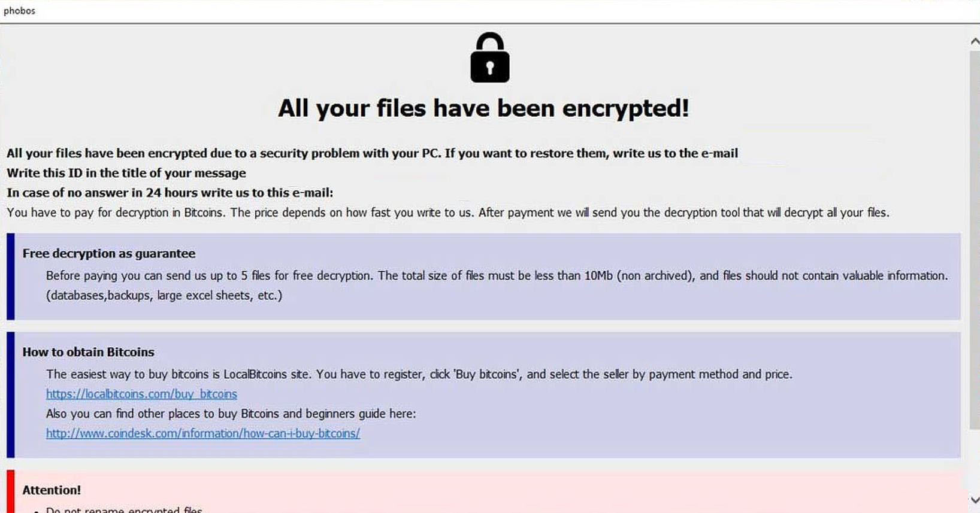Click the scrollbar up arrow
Viewport: 980px width, 513px height.
pyautogui.click(x=975, y=41)
